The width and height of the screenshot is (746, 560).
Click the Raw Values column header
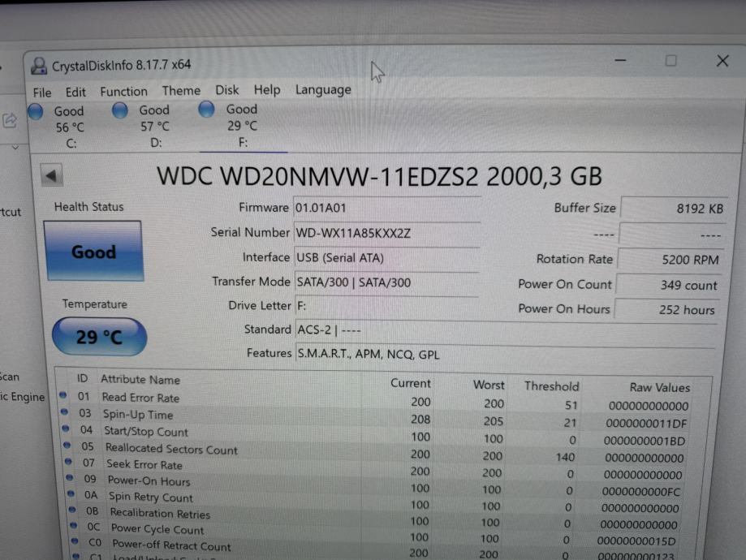[659, 388]
